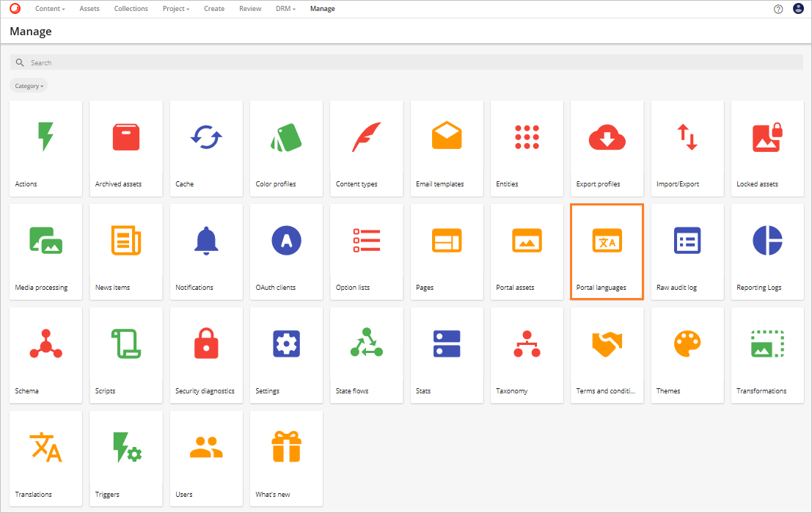Open Email templates management
This screenshot has height=513, width=812.
(446, 136)
